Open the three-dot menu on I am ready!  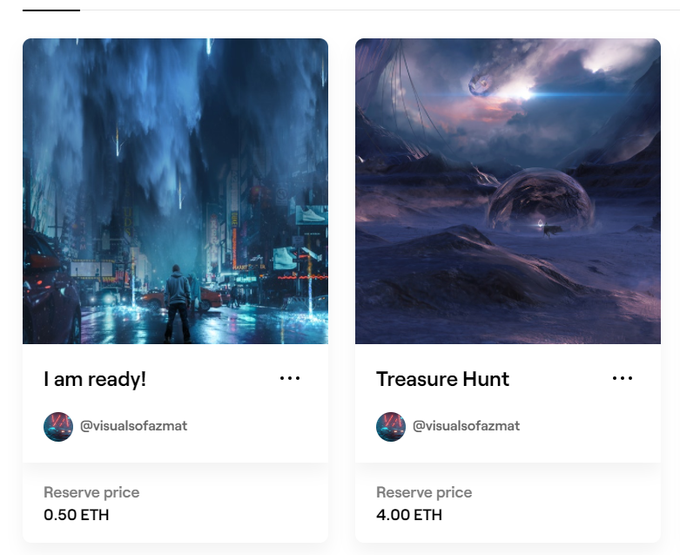pyautogui.click(x=290, y=379)
